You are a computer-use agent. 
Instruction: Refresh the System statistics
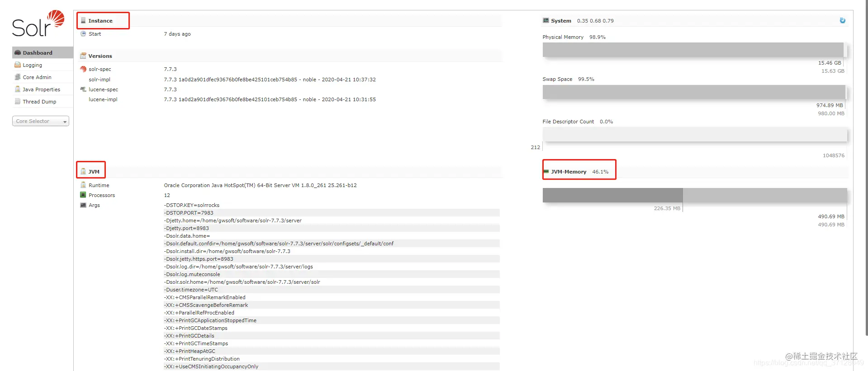tap(842, 20)
